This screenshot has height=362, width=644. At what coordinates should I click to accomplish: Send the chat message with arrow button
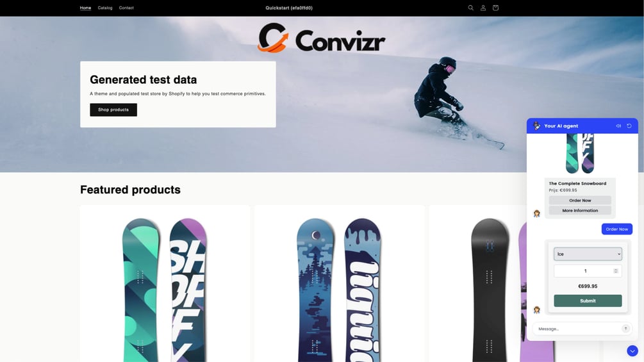tap(625, 328)
